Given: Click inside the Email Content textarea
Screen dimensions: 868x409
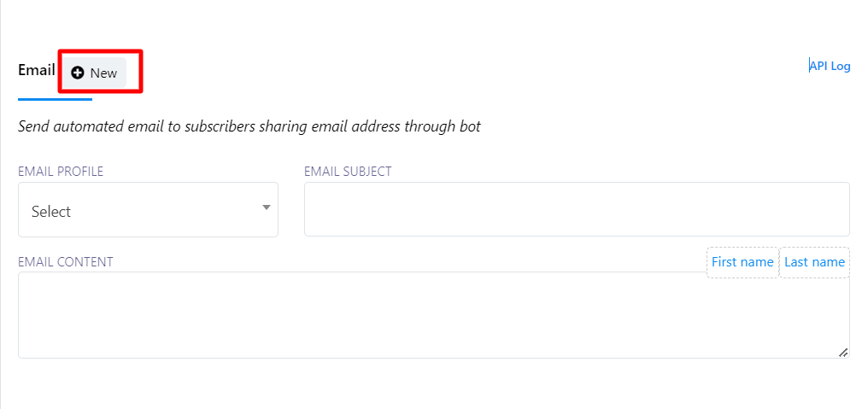Looking at the screenshot, I should (433, 314).
